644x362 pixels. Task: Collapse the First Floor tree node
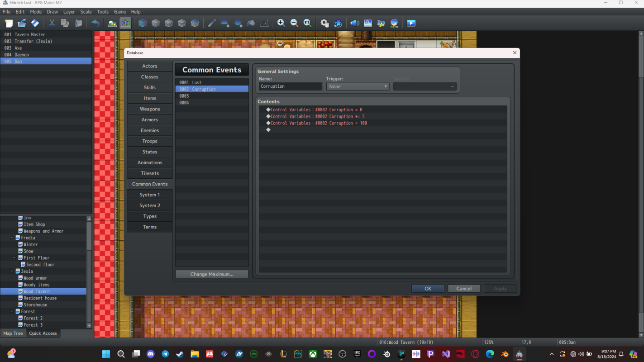(x=14, y=258)
